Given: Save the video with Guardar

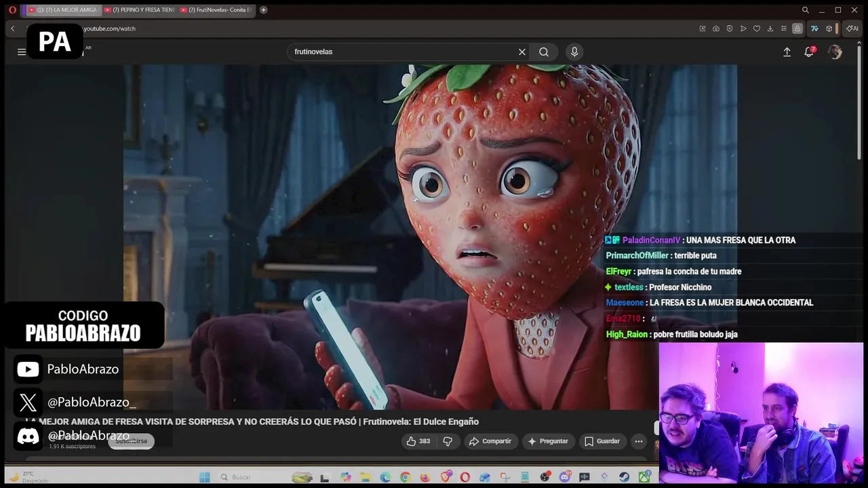Looking at the screenshot, I should (x=601, y=441).
